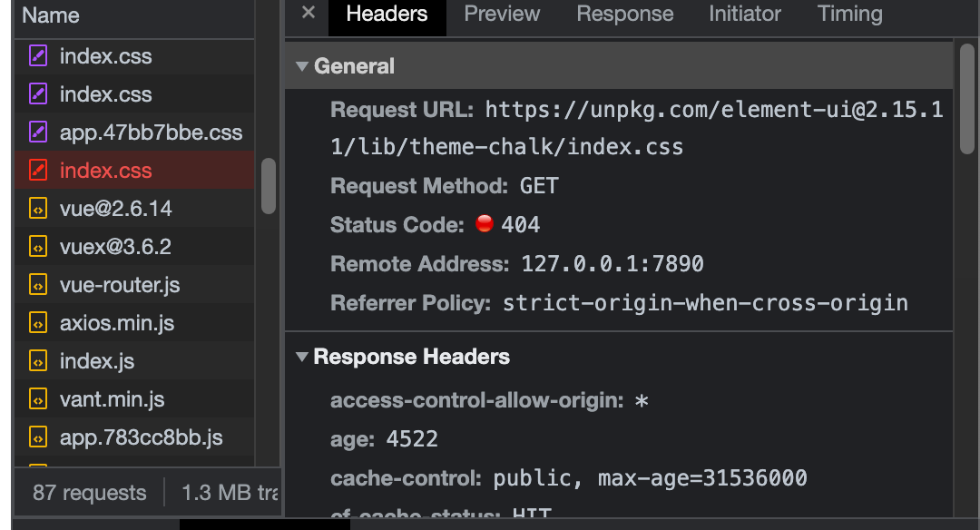
Task: Click the CSS icon of the highlighted index.css
Action: pos(36,170)
